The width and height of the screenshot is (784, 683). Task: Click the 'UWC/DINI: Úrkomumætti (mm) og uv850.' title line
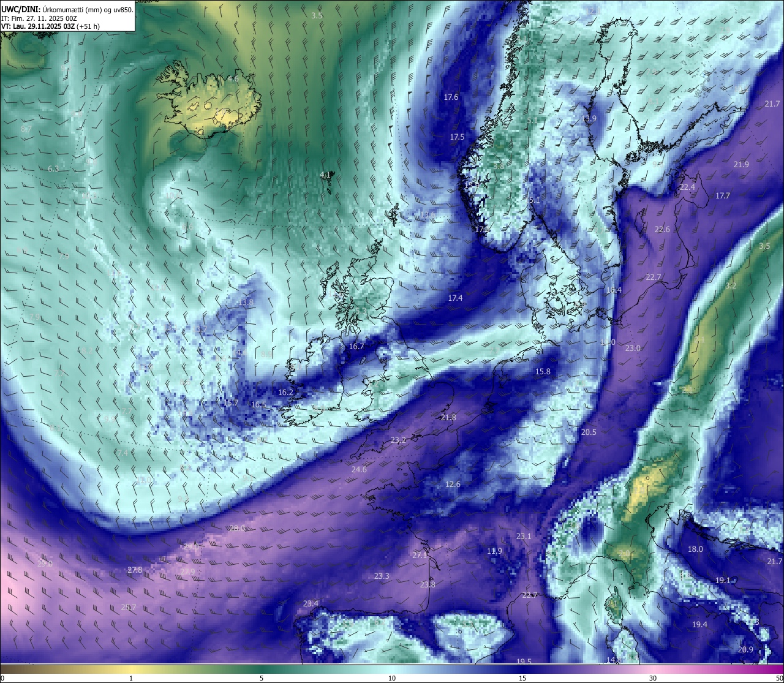67,9
